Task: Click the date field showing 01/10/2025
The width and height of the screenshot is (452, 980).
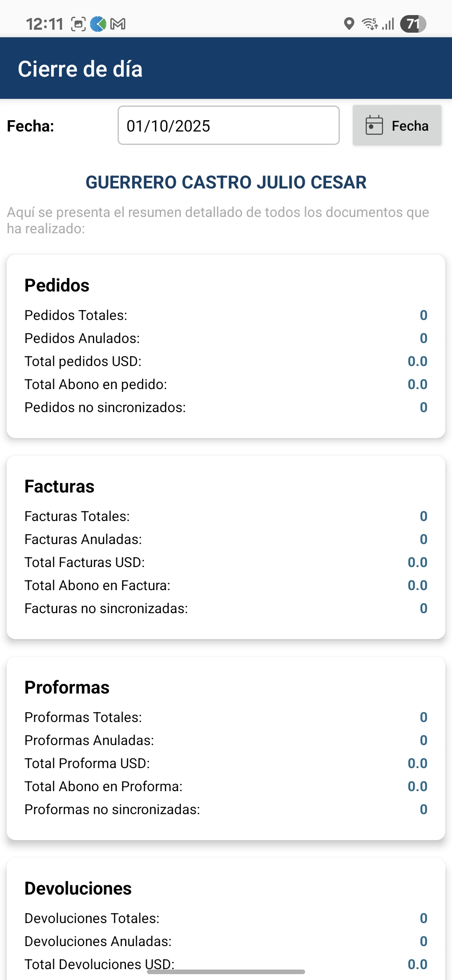Action: click(229, 126)
